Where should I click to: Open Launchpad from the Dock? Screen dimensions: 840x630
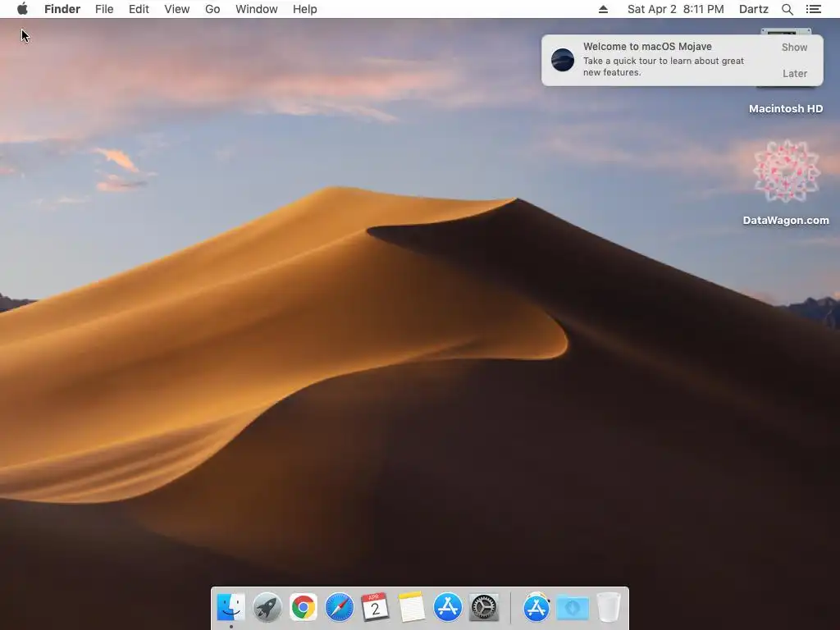(267, 607)
